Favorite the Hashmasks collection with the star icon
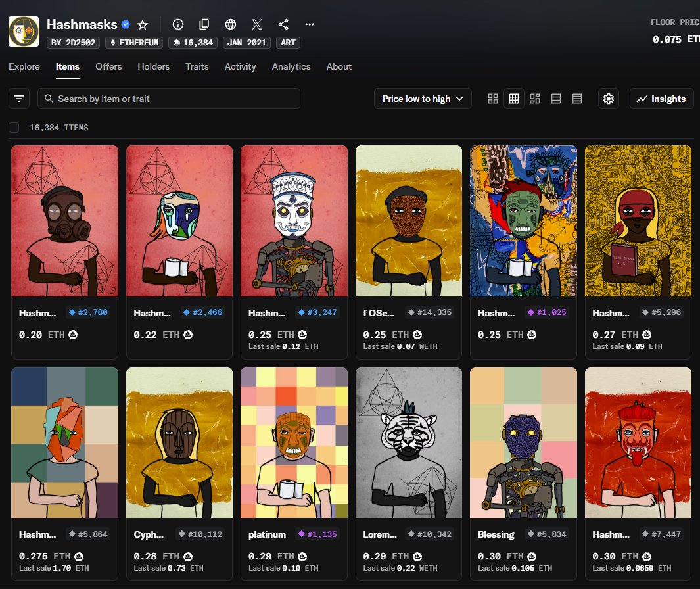 tap(143, 24)
